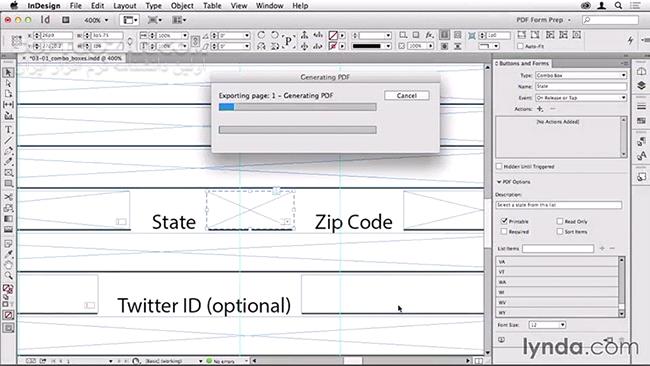
Task: Select the Zoom tool in the toolbox
Action: click(8, 275)
